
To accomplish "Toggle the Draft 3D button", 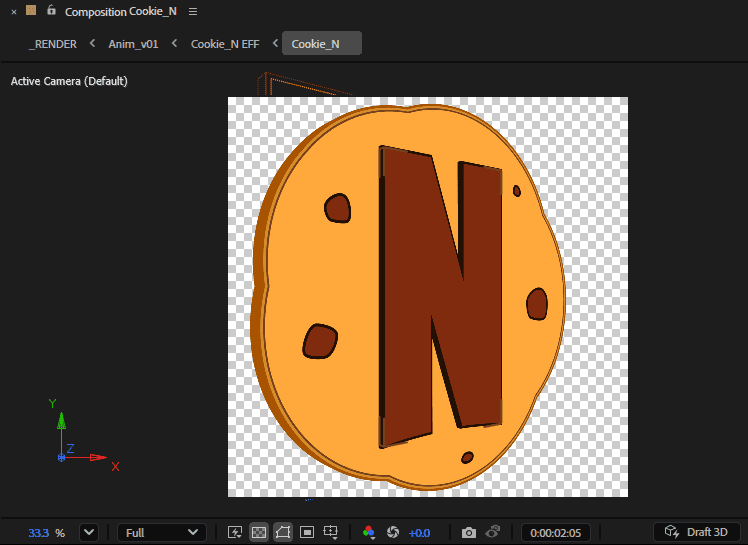I will (x=697, y=532).
